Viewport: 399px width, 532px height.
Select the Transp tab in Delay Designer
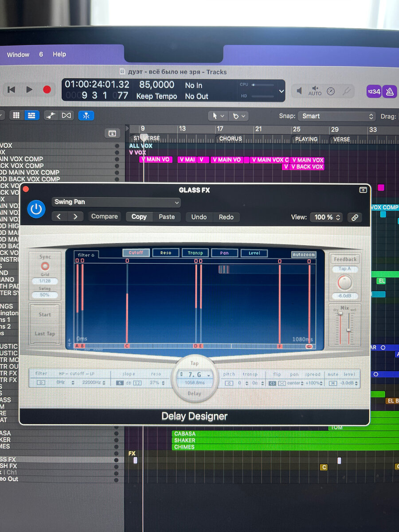click(x=195, y=253)
